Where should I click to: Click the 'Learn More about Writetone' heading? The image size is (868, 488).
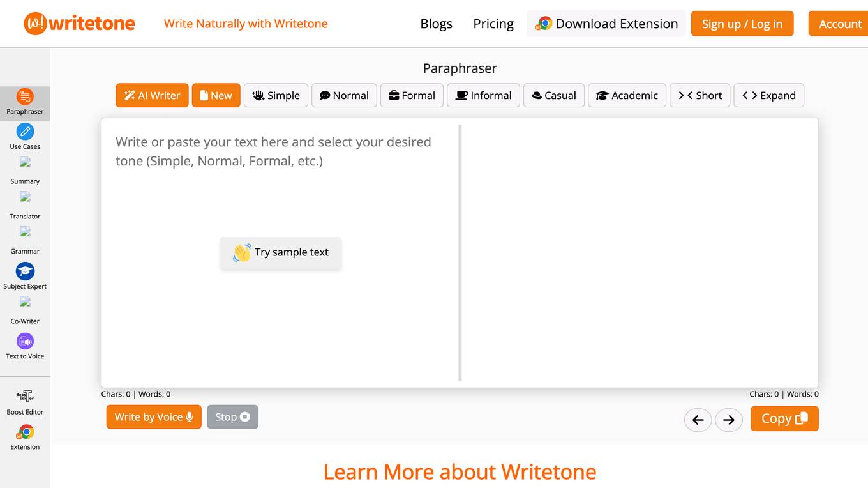(460, 472)
